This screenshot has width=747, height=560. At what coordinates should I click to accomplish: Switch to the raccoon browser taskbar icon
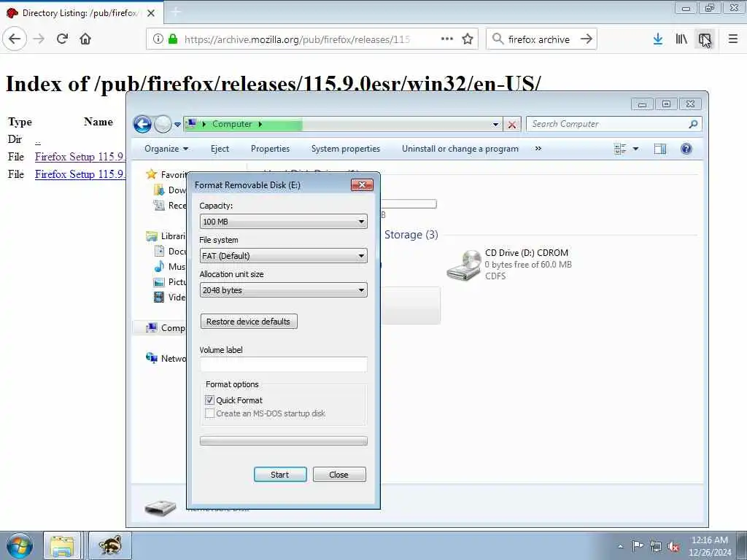pyautogui.click(x=110, y=545)
